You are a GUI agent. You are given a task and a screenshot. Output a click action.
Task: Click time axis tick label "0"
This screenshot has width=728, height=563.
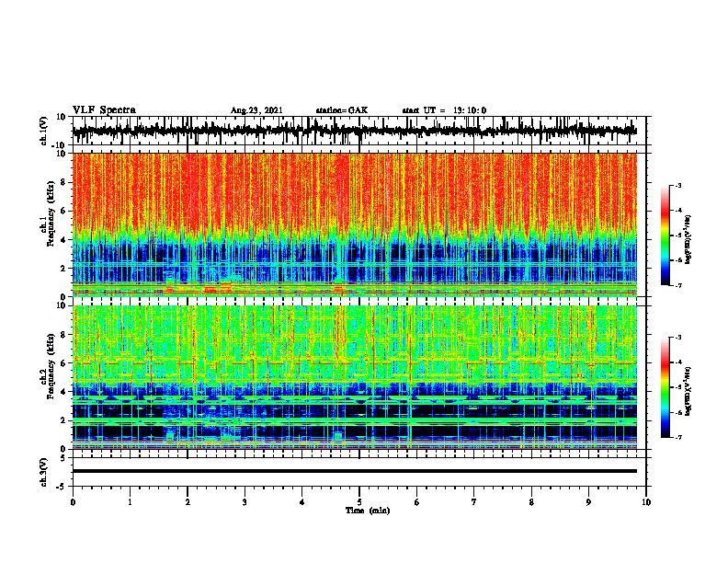point(73,502)
